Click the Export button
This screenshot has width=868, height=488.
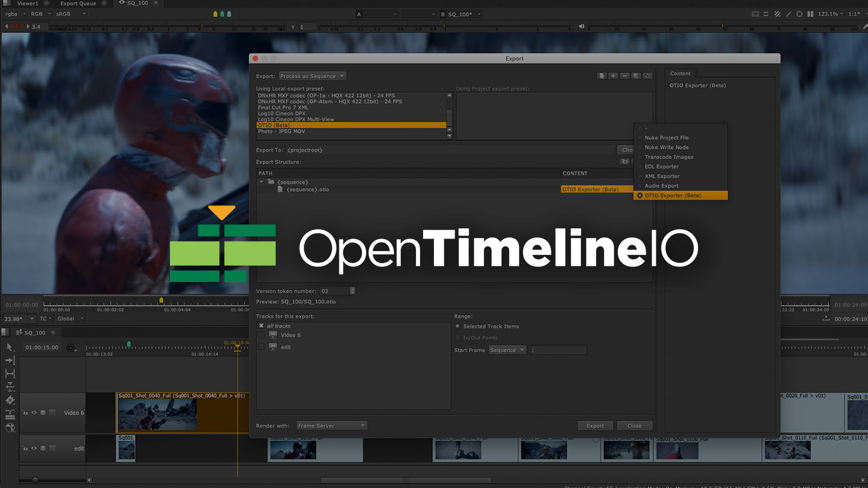click(x=595, y=425)
